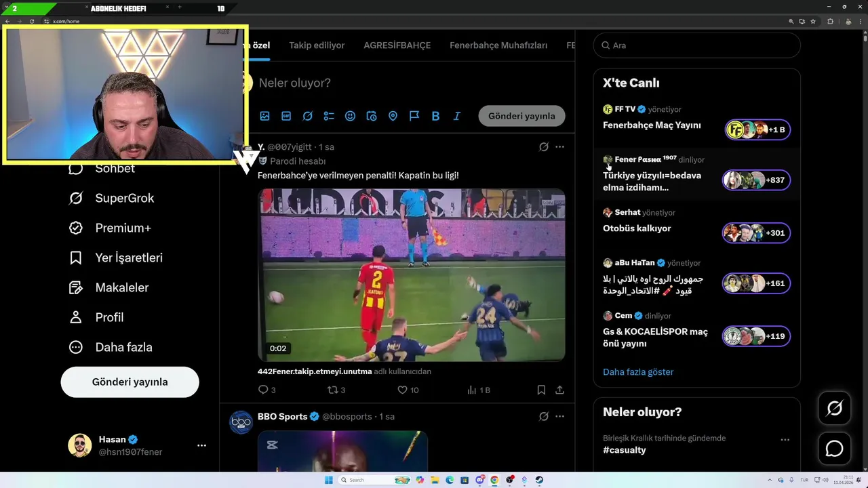Open more options on Y.'s post
Image resolution: width=868 pixels, height=488 pixels.
[x=559, y=146]
